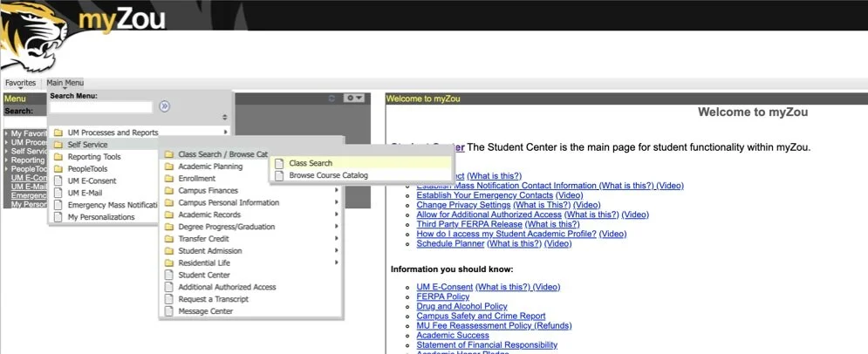Click the UM E-Consent page icon in Main Menu
Viewport: 868px width, 354px height.
(x=58, y=180)
